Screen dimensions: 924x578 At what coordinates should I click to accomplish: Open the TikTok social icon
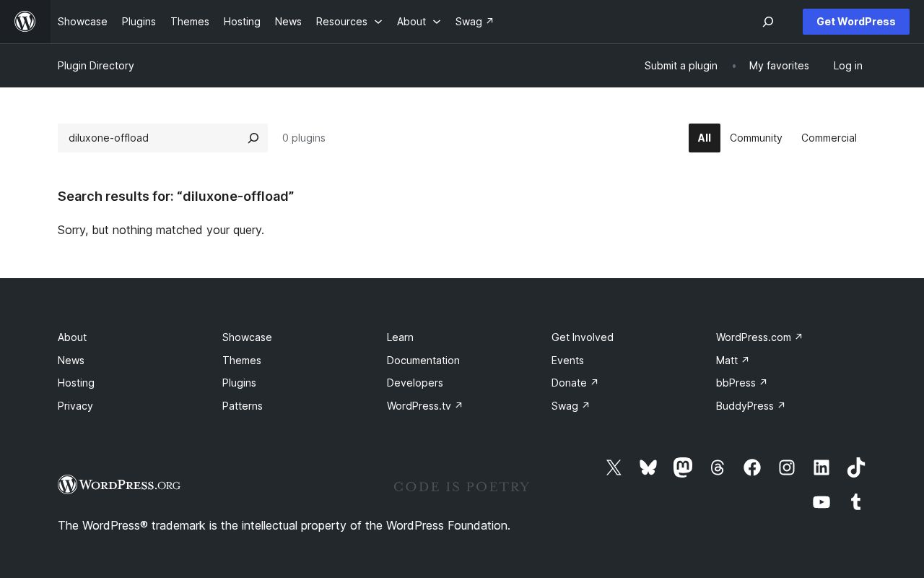point(856,467)
